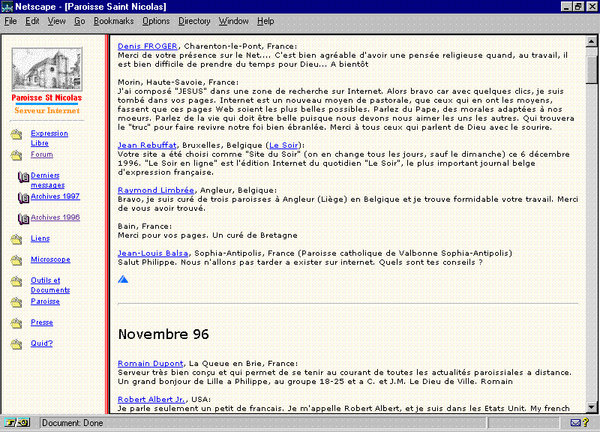
Task: Click the folder icon beside Expression Libre
Action: 16,134
